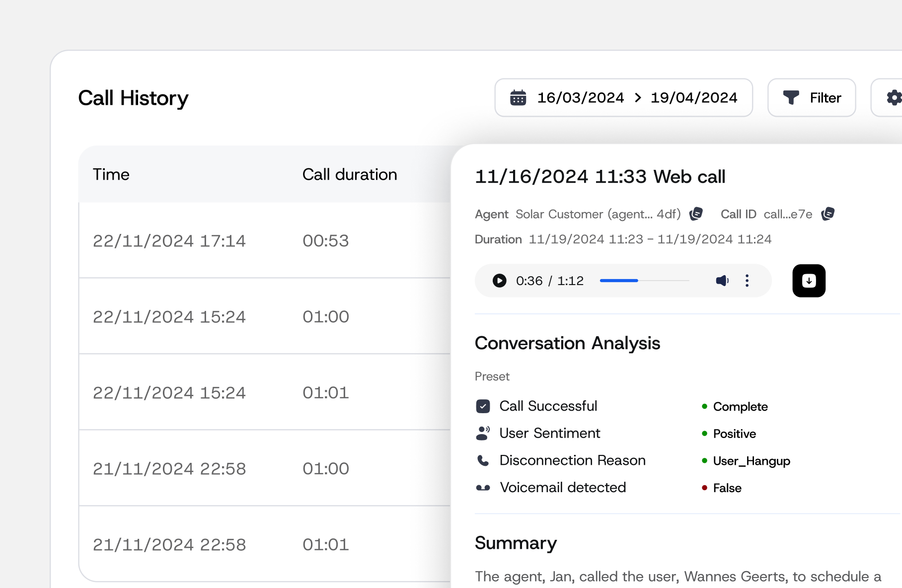Click the Solar Customer agent name
This screenshot has height=588, width=902.
pyautogui.click(x=598, y=214)
